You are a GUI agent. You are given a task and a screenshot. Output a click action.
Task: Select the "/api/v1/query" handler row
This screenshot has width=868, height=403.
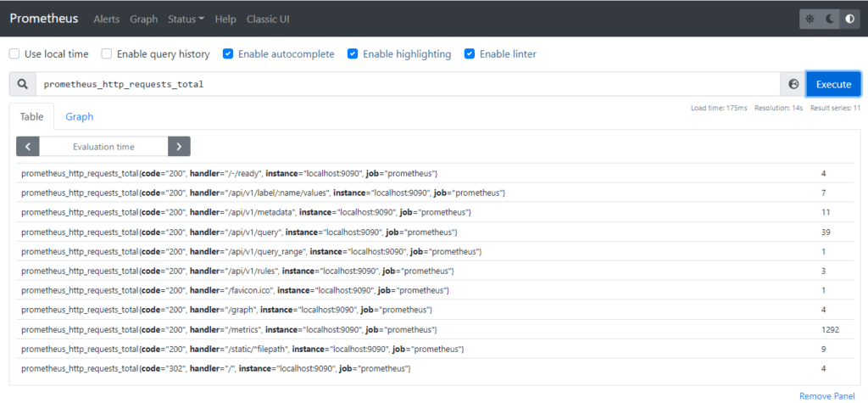click(x=435, y=232)
